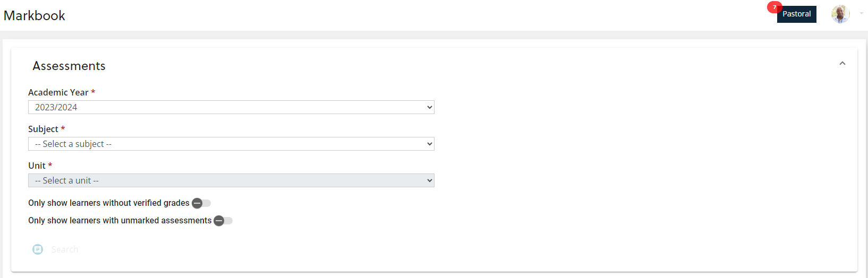Image resolution: width=868 pixels, height=278 pixels.
Task: Click the arrow on the Academic Year select
Action: [x=430, y=107]
